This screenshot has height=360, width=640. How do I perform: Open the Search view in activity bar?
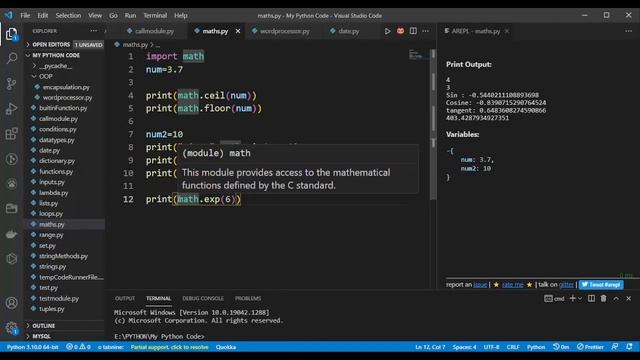click(11, 59)
